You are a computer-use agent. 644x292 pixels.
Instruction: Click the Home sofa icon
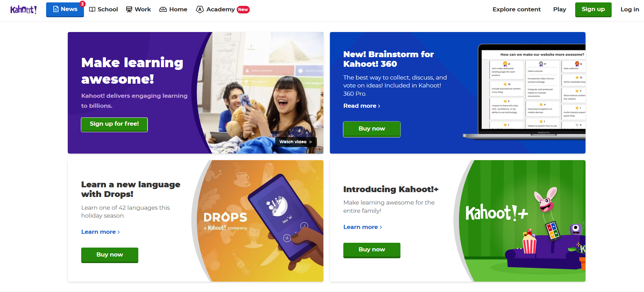click(x=163, y=10)
